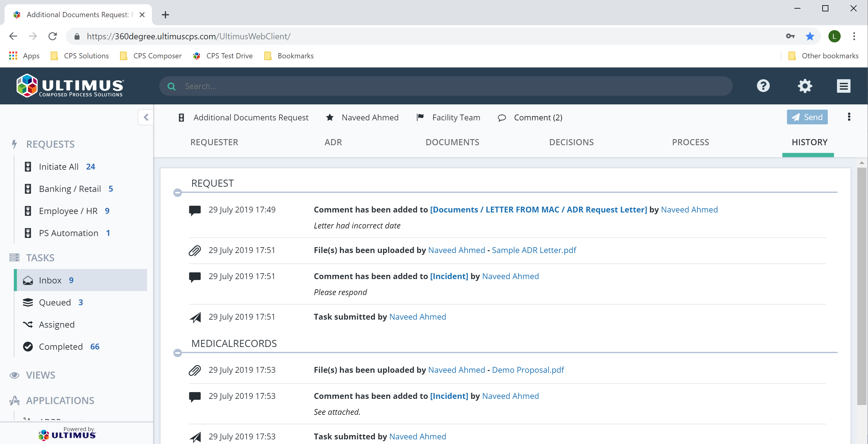868x444 pixels.
Task: Switch to the REQUESTER tab
Action: coord(214,142)
